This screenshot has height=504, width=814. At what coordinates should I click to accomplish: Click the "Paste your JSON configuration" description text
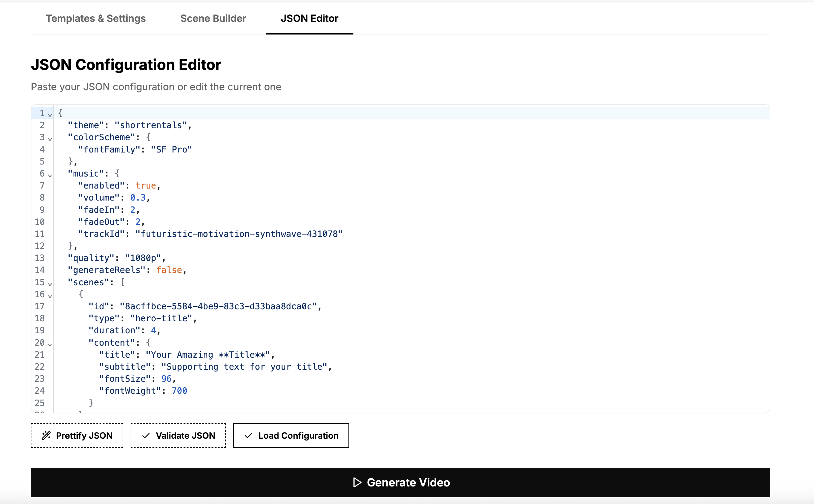pos(156,87)
